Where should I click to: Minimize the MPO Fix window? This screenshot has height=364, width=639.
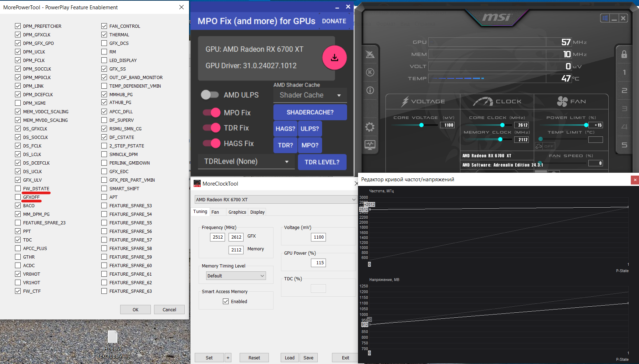[x=337, y=7]
